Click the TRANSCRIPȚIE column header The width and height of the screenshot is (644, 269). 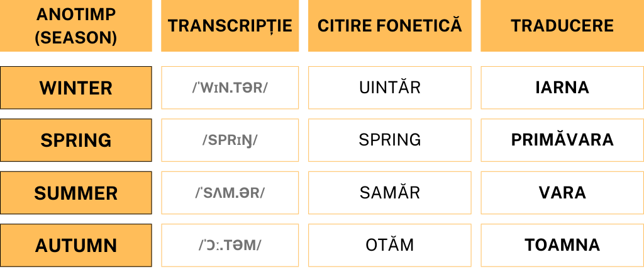pyautogui.click(x=230, y=26)
